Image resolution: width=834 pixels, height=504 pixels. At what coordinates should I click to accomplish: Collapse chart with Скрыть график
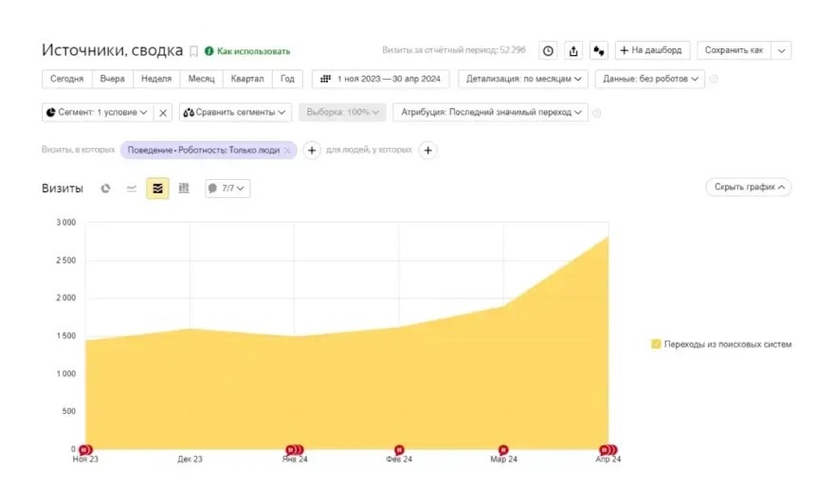[x=748, y=188]
